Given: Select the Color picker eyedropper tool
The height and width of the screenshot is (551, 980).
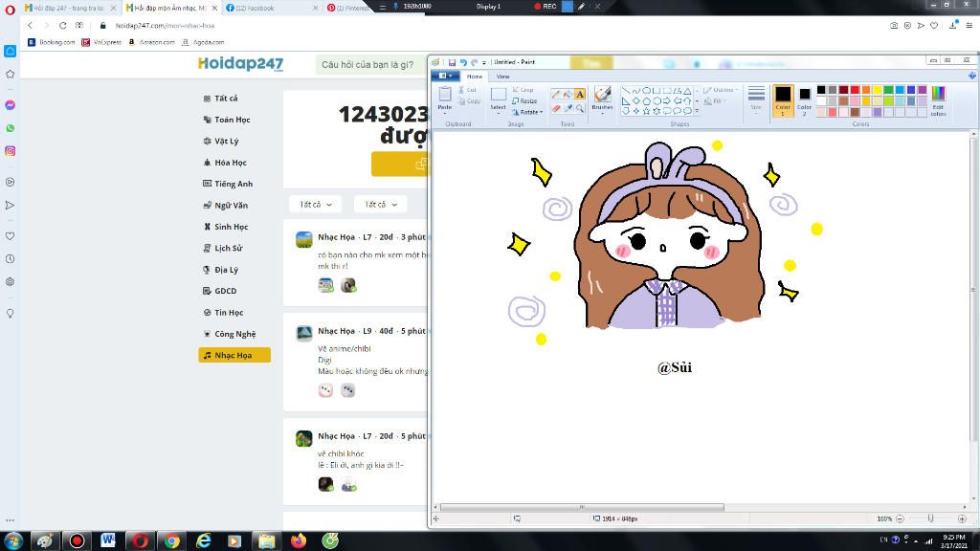Looking at the screenshot, I should coord(568,108).
